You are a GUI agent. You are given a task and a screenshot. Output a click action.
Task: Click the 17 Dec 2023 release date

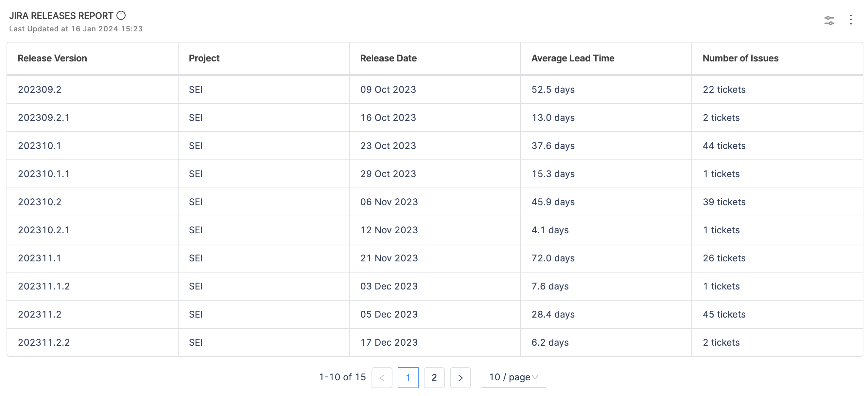click(389, 342)
